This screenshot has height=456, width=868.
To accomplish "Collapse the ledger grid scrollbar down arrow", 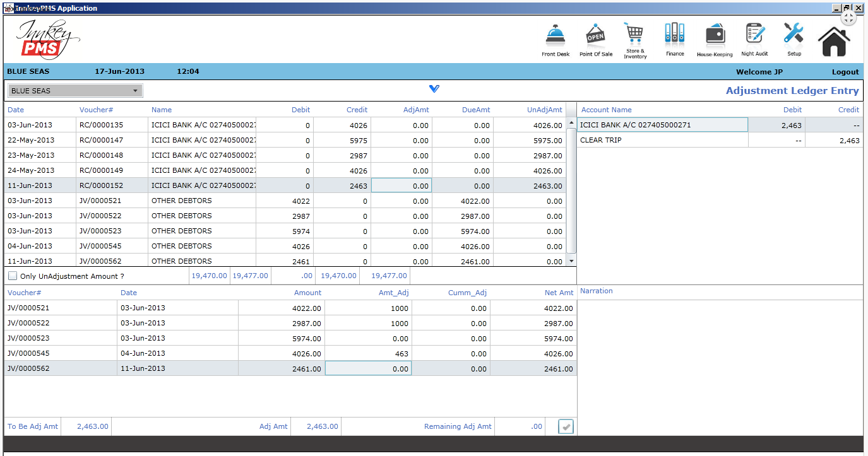I will (x=572, y=260).
